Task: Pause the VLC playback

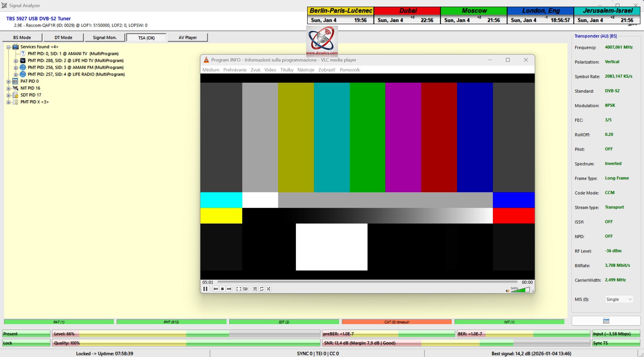Action: 205,289
